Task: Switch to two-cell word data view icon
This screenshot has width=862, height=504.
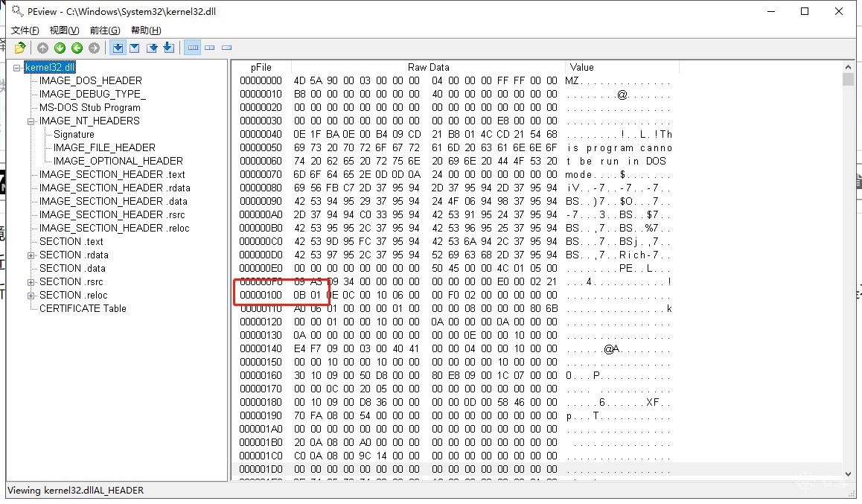Action: (209, 48)
